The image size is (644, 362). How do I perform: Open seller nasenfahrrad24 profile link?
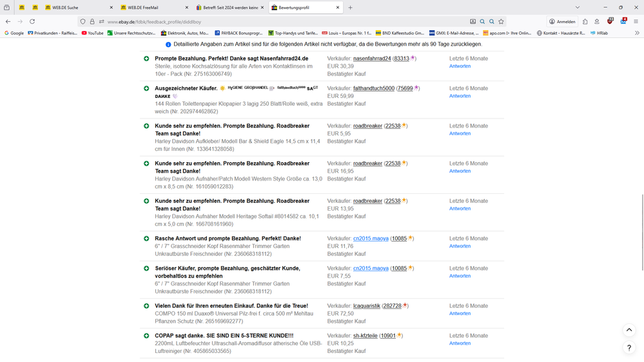click(x=372, y=59)
